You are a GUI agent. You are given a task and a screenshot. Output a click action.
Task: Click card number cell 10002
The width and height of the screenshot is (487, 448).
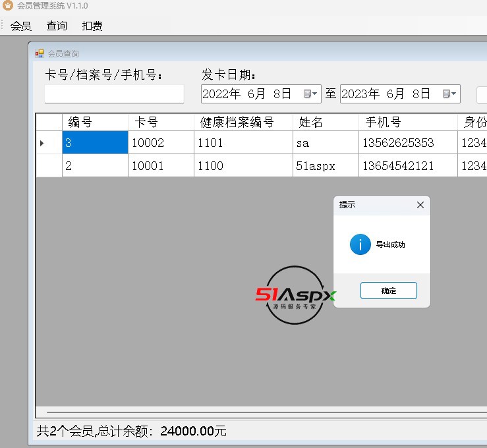(161, 142)
